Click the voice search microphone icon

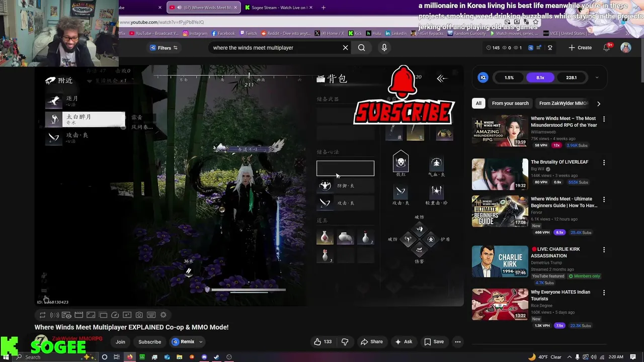(384, 48)
